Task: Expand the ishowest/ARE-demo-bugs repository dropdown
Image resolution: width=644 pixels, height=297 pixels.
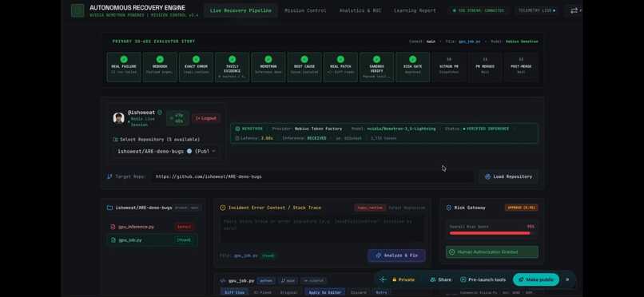Action: pyautogui.click(x=166, y=151)
